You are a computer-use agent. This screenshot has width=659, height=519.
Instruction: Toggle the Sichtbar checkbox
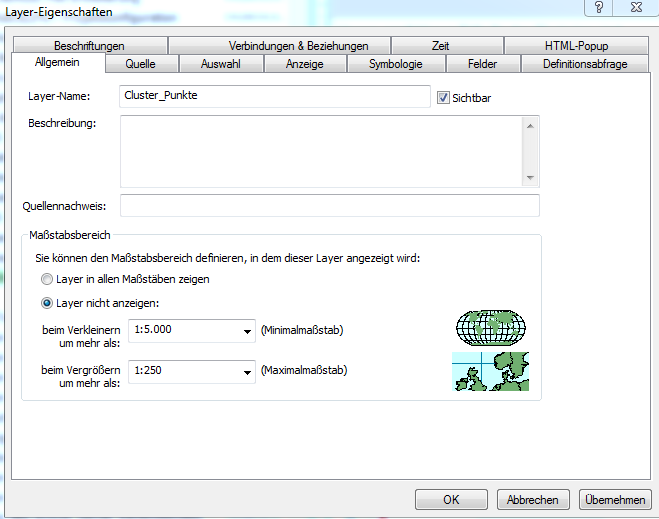click(443, 98)
